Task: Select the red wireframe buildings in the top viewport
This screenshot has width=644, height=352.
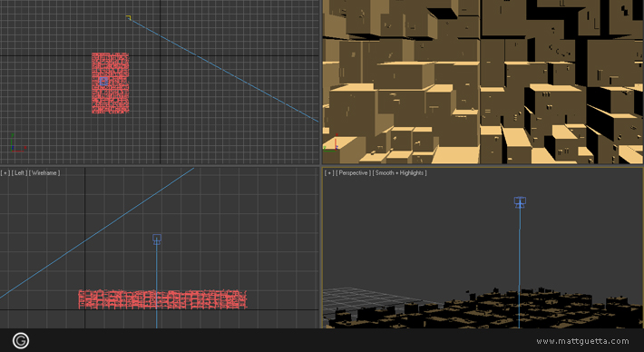Action: coord(110,83)
